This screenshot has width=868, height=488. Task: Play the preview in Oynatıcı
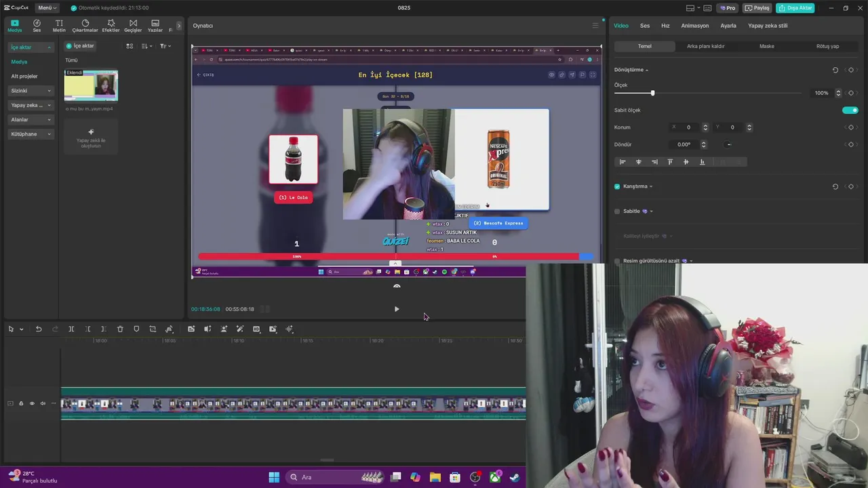(397, 309)
